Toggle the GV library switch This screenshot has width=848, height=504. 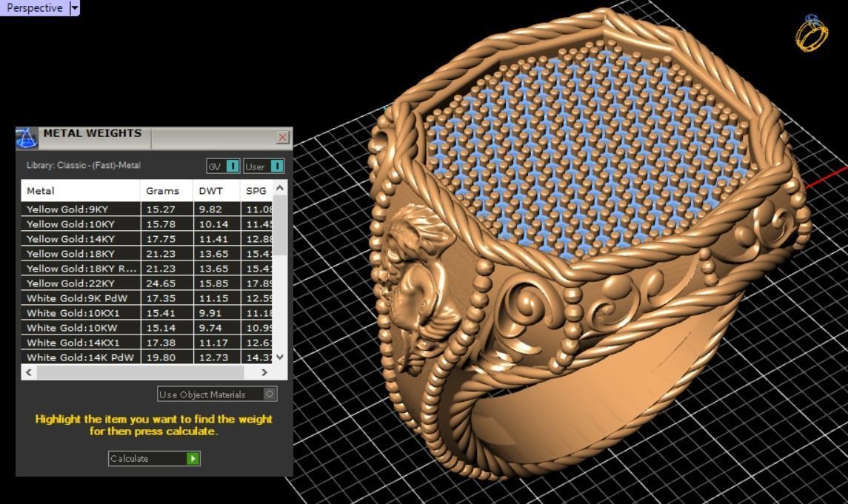[223, 166]
